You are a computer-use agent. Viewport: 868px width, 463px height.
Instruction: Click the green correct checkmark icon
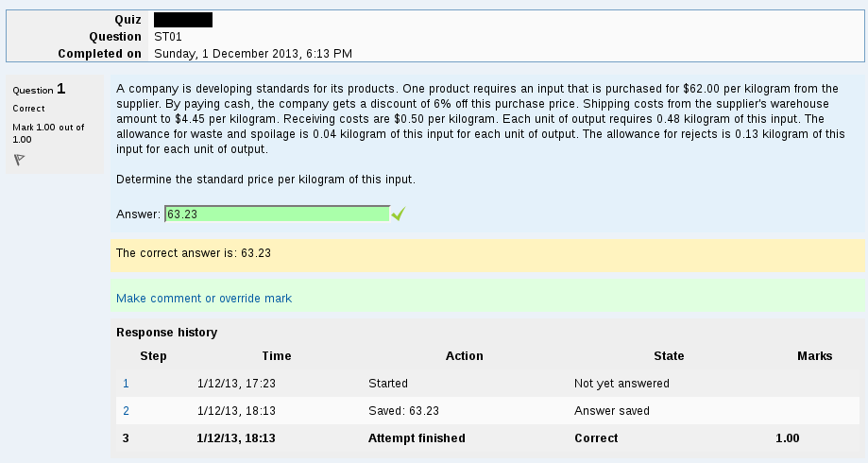pyautogui.click(x=398, y=214)
